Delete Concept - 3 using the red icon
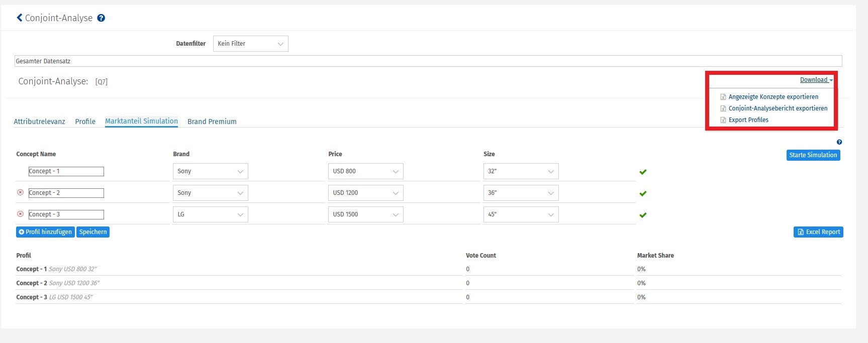The width and height of the screenshot is (868, 343). pyautogui.click(x=21, y=214)
